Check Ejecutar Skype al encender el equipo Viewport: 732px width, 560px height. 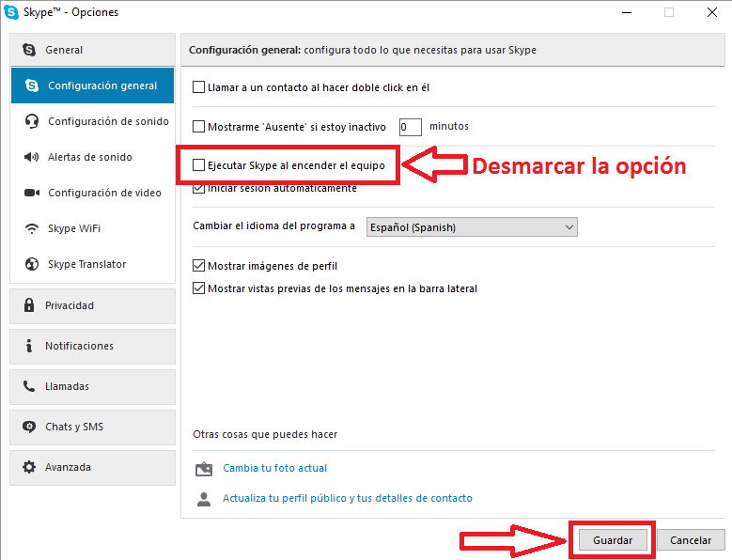[x=199, y=165]
